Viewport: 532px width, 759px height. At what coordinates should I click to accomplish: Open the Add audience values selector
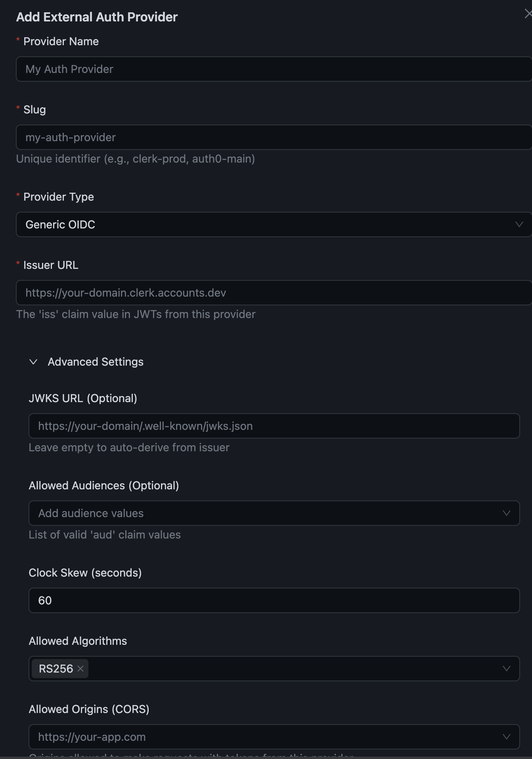pos(274,513)
